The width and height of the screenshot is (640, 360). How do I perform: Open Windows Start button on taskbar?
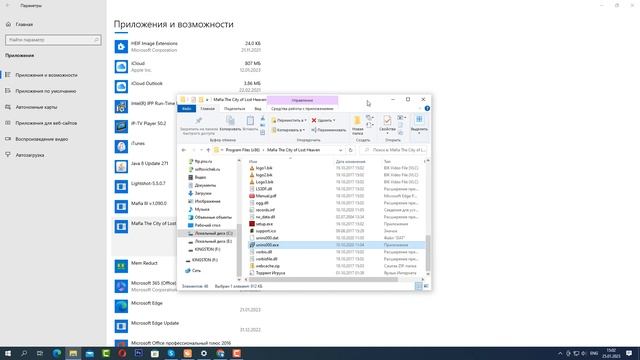[x=8, y=353]
